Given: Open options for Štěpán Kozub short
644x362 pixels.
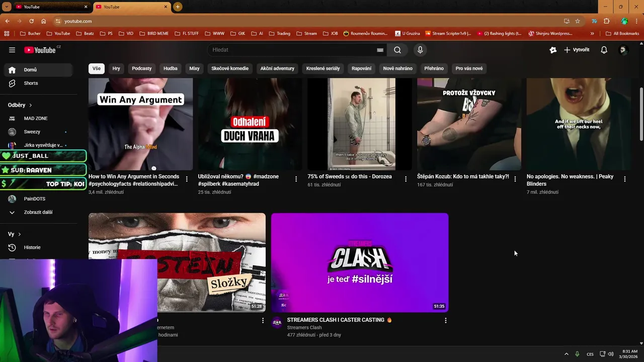Looking at the screenshot, I should coord(515,179).
